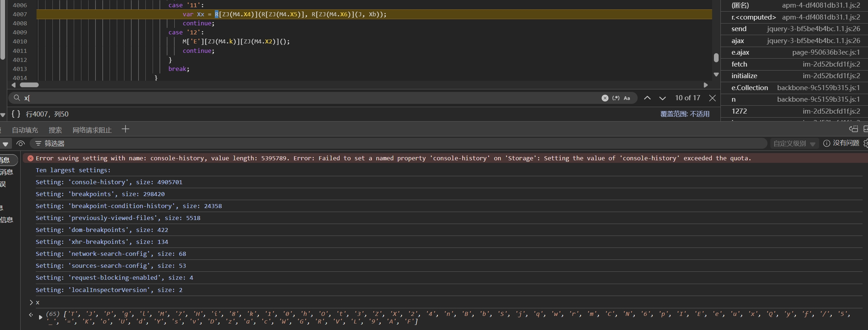Open the console context dropdown arrow
This screenshot has height=330, width=868.
(5, 144)
